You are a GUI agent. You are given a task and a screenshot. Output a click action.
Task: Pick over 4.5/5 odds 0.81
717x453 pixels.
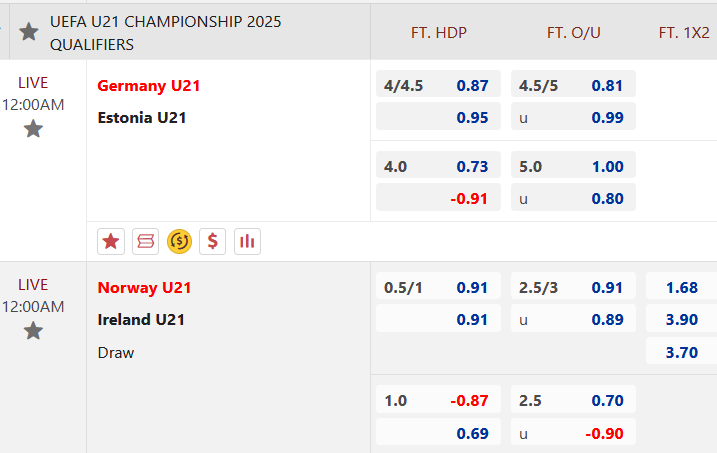[x=573, y=84]
